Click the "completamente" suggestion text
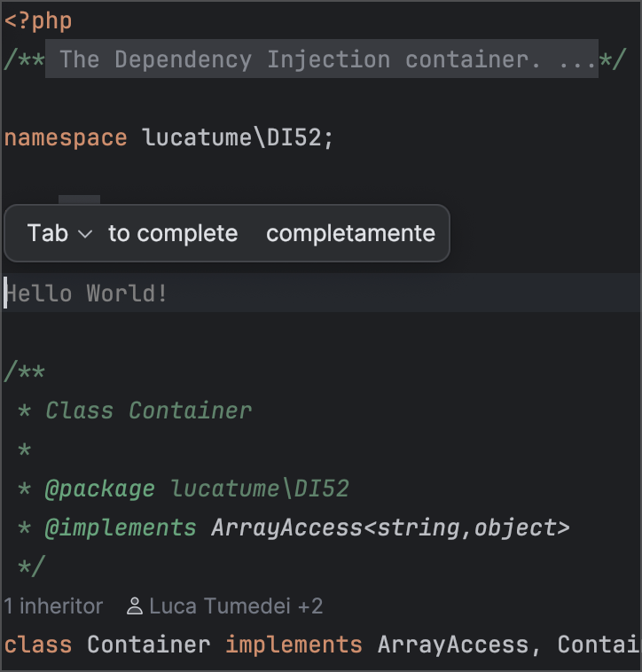The width and height of the screenshot is (642, 672). (350, 233)
